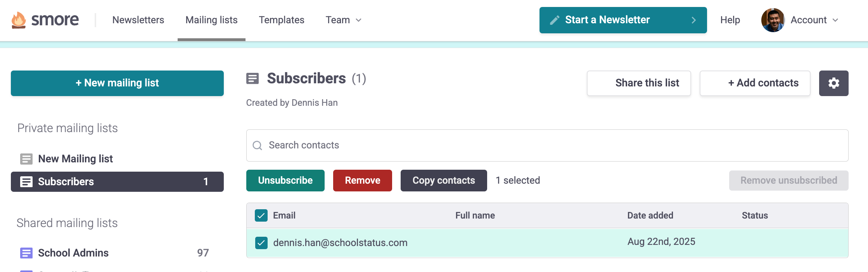Viewport: 868px width, 272px height.
Task: Click the purple School Admins list icon
Action: click(x=26, y=253)
